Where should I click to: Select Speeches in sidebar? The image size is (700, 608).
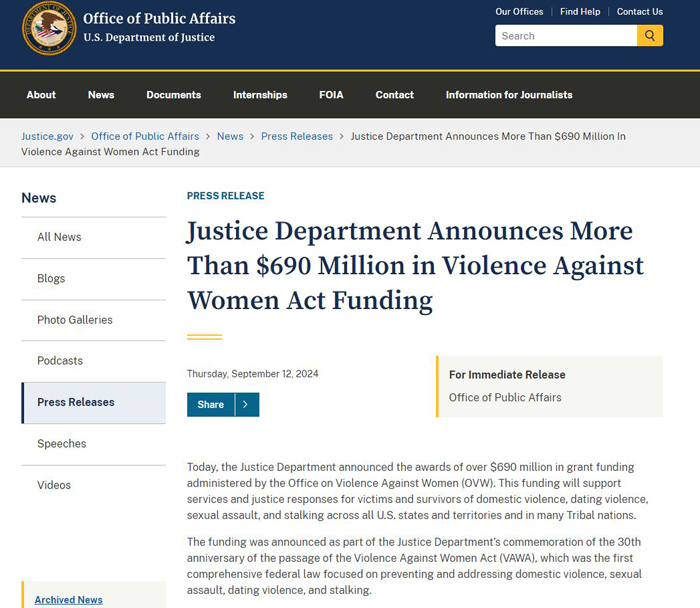pyautogui.click(x=93, y=444)
